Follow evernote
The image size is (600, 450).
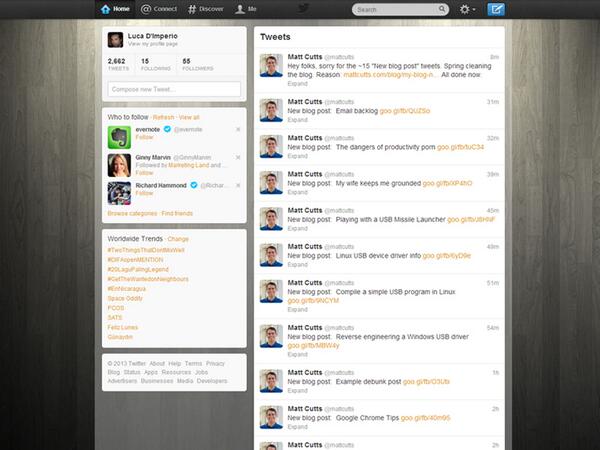(x=144, y=137)
